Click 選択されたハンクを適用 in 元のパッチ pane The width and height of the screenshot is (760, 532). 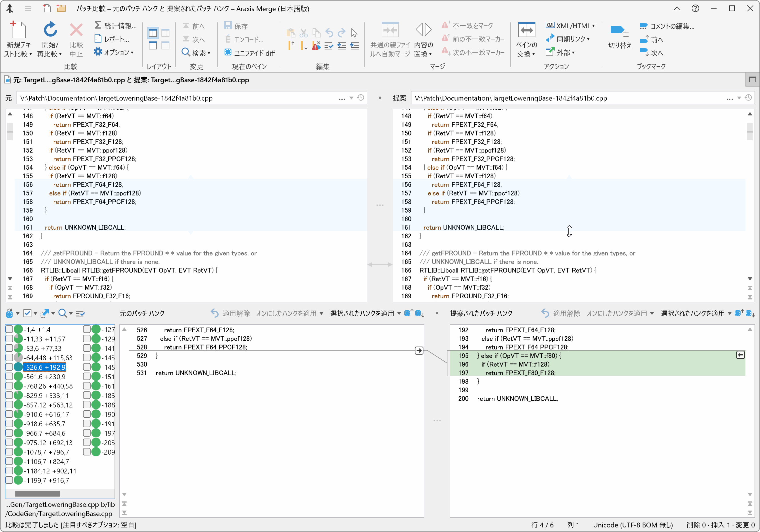(362, 313)
